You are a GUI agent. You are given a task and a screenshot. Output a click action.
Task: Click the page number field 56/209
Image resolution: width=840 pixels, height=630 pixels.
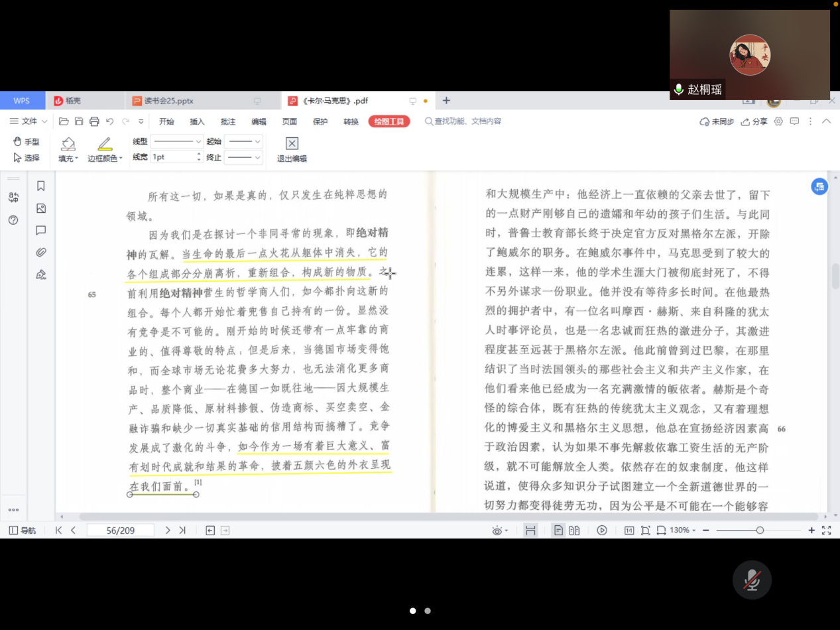point(121,531)
